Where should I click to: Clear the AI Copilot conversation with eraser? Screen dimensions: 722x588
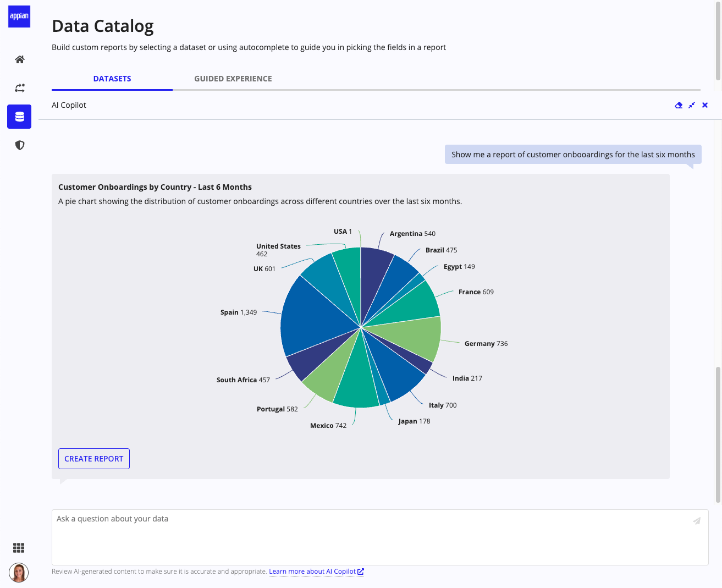click(679, 105)
